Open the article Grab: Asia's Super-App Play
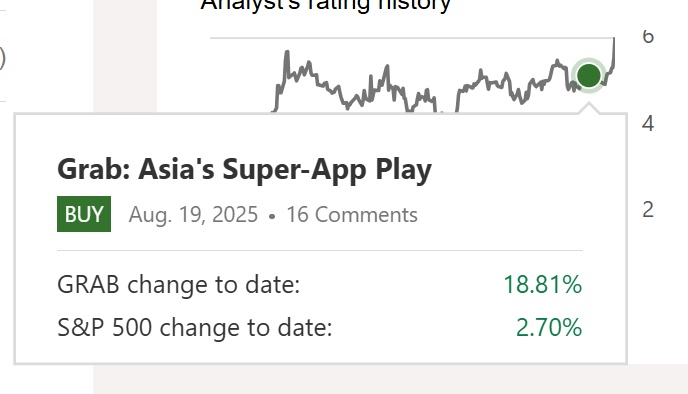Viewport: 688px width, 394px height. point(244,169)
